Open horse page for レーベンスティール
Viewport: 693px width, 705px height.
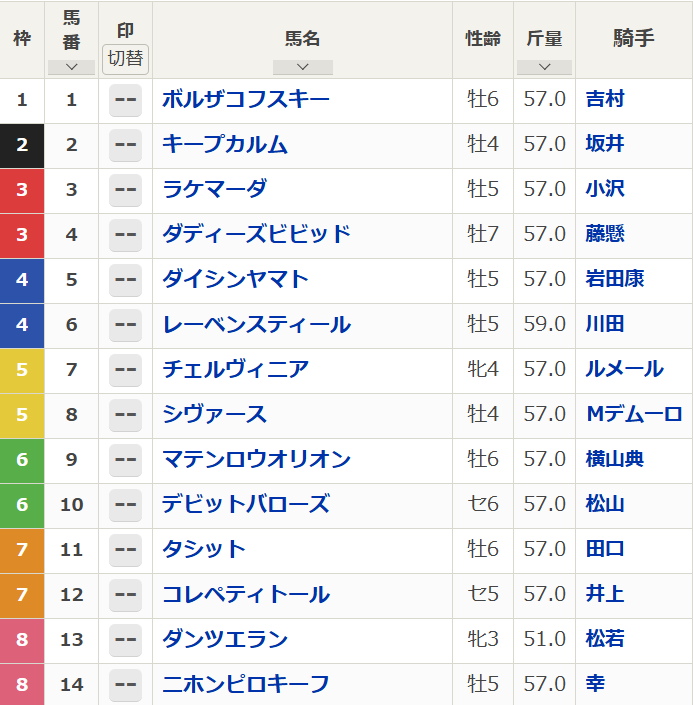click(256, 324)
